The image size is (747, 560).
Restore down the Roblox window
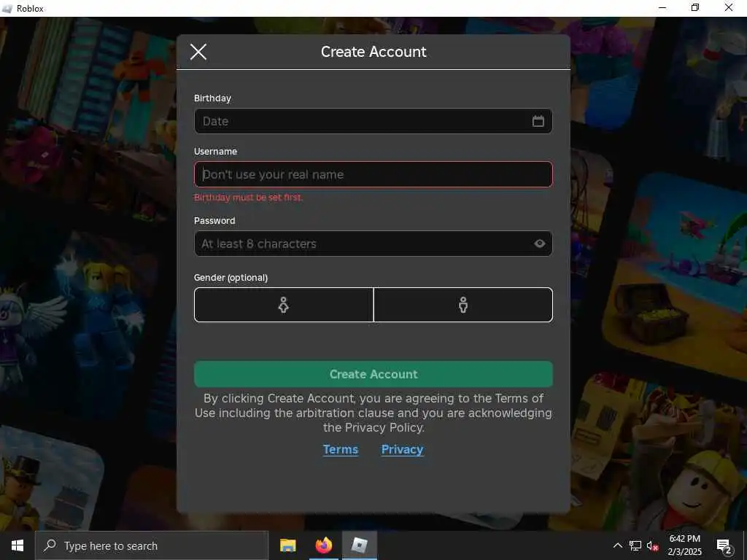pos(695,7)
